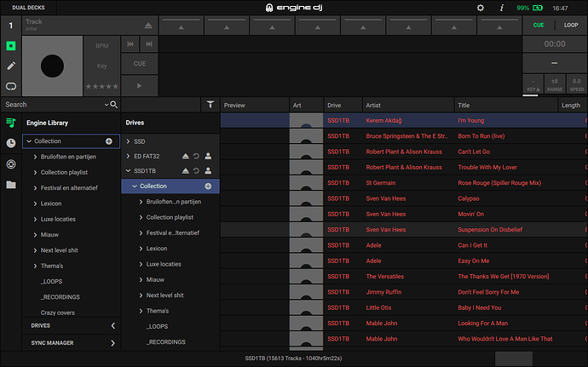Image resolution: width=588 pixels, height=367 pixels.
Task: Collapse SSD1TB Collection node
Action: pyautogui.click(x=135, y=186)
